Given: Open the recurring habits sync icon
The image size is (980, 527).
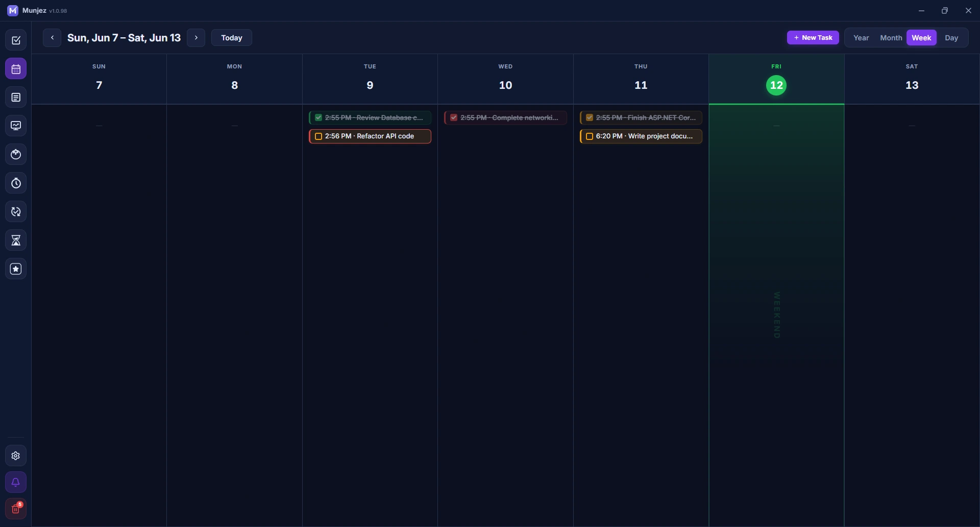Looking at the screenshot, I should pyautogui.click(x=16, y=212).
